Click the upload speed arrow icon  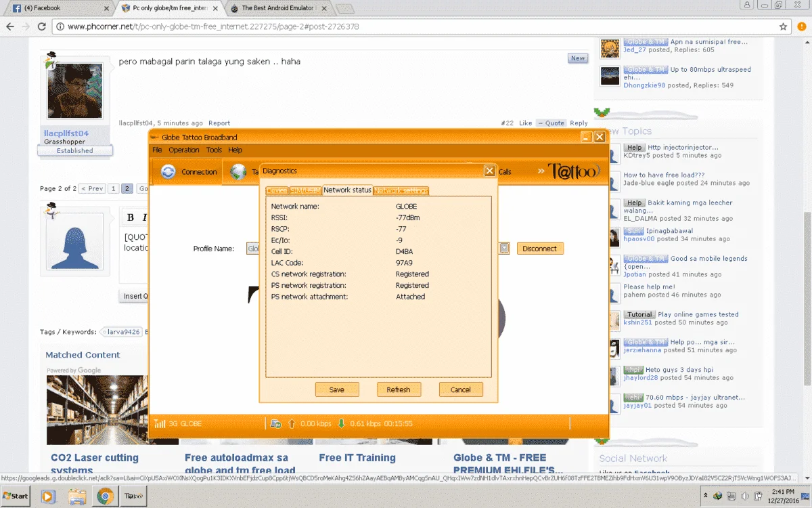coord(292,423)
